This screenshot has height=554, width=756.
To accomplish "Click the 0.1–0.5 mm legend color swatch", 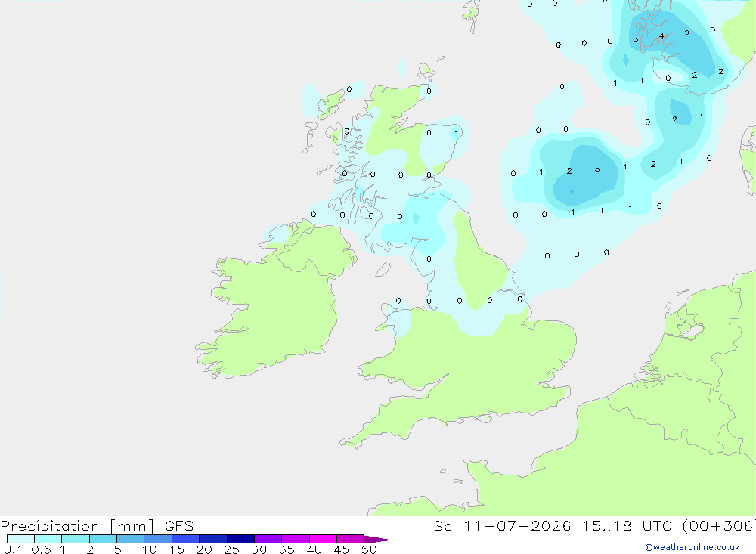I will coord(20,539).
